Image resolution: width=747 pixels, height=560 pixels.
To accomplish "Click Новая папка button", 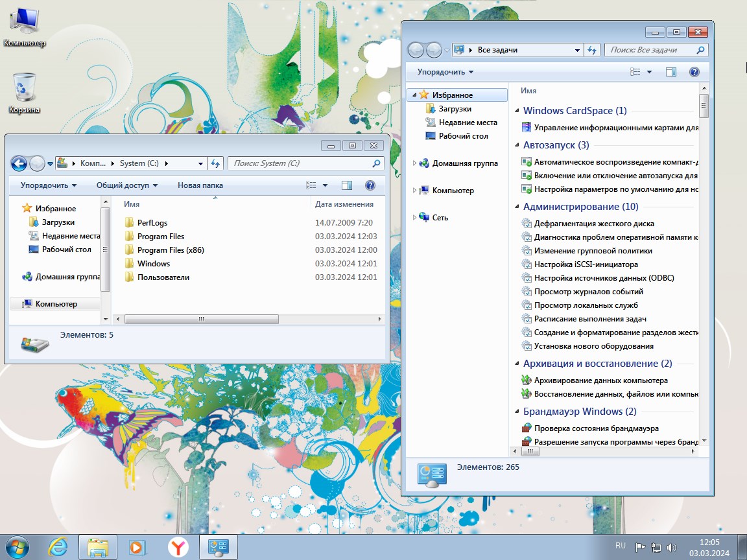I will pos(200,185).
